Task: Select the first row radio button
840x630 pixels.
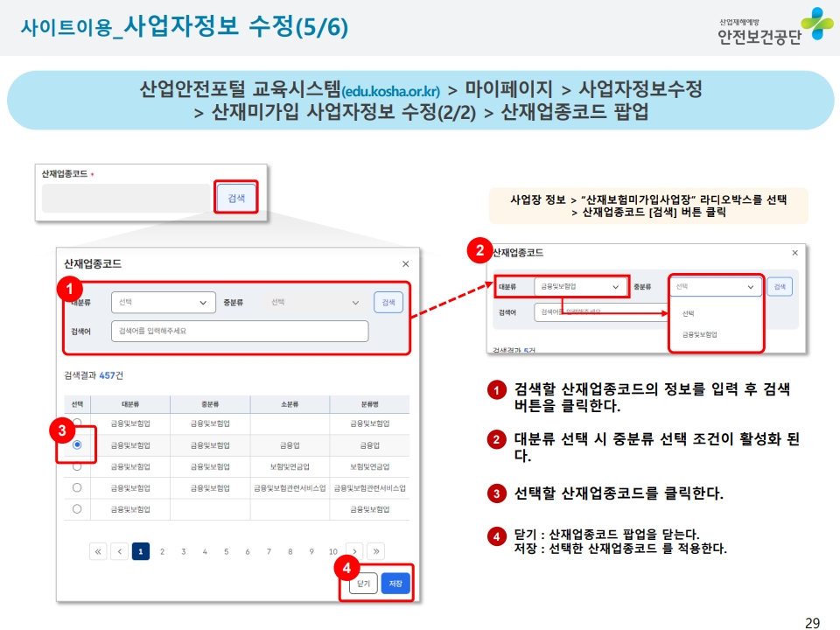Action: click(x=77, y=423)
